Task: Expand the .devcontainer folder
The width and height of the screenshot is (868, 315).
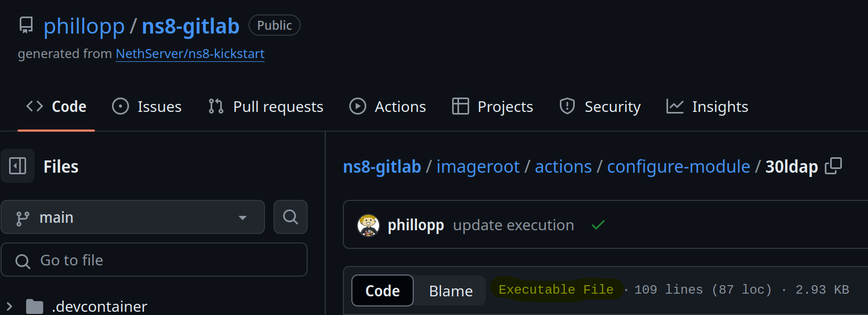Action: pos(10,305)
